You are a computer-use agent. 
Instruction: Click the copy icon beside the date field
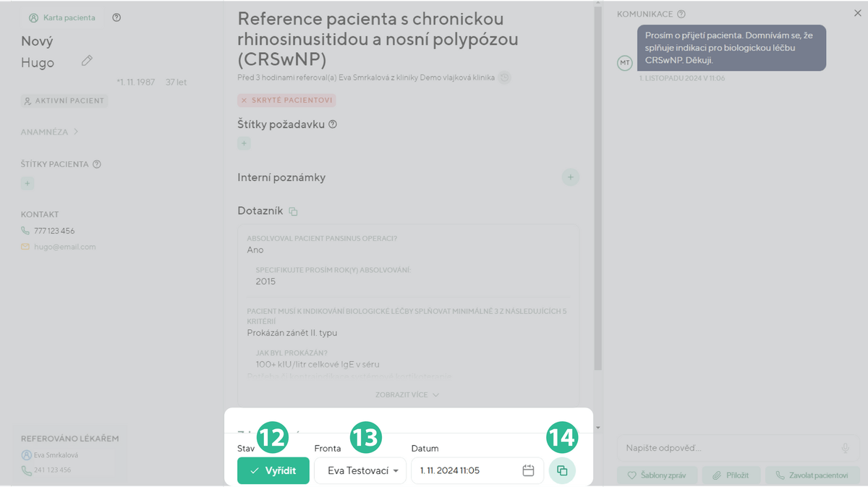pos(562,470)
